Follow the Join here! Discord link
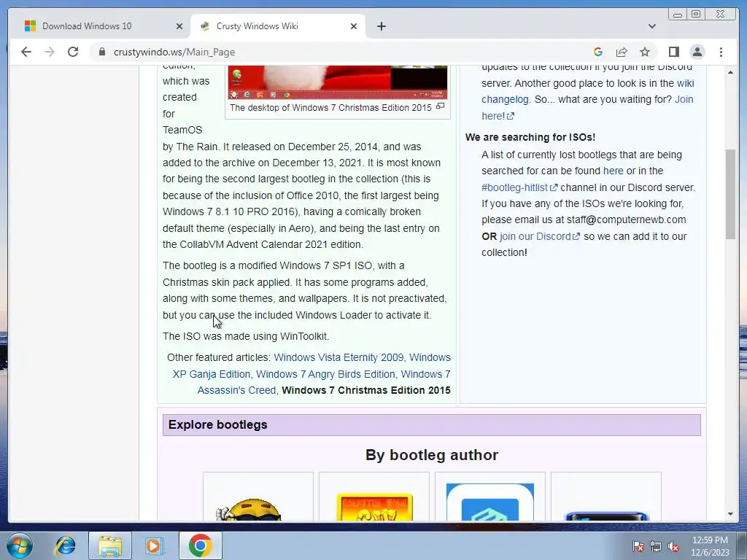The width and height of the screenshot is (747, 560). coord(587,108)
